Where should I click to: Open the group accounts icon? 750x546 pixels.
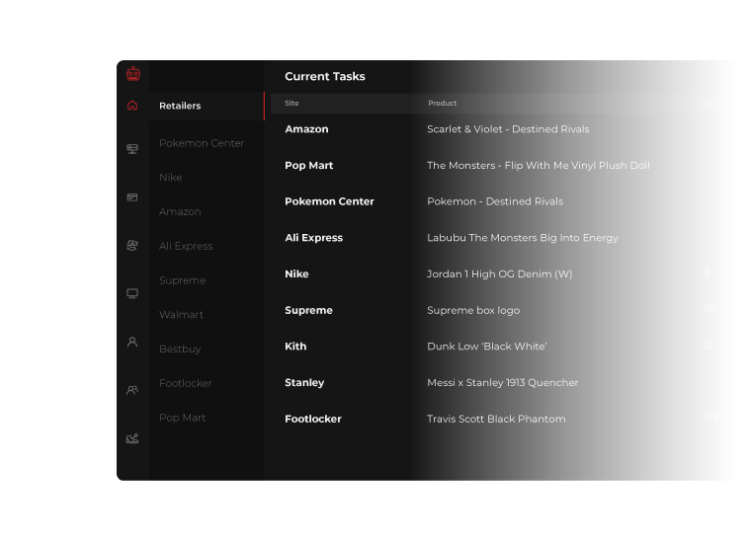click(x=132, y=390)
